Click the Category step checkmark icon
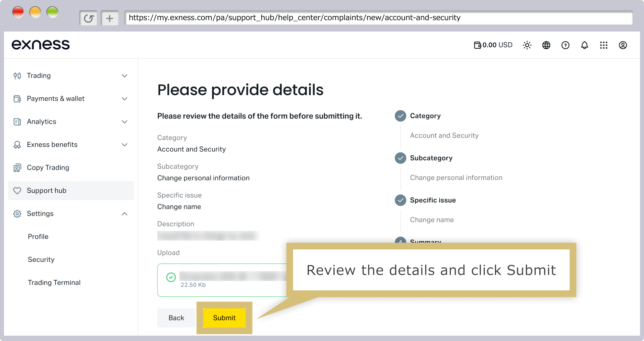 tap(400, 116)
